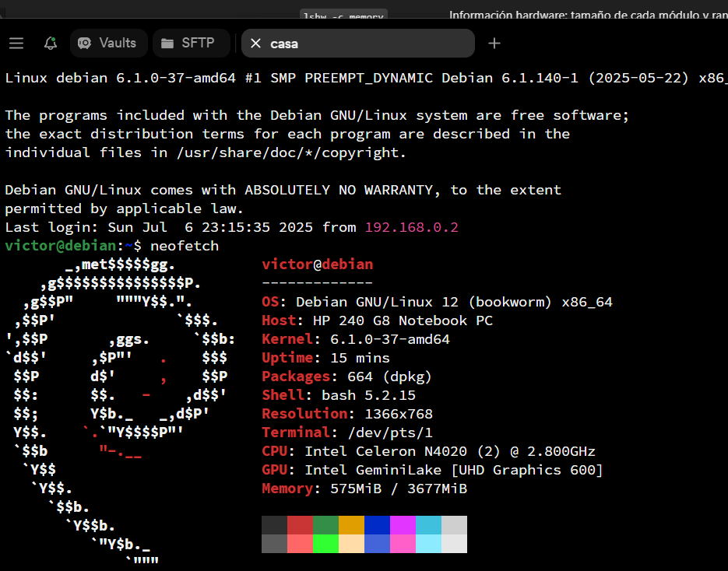Screen dimensions: 728x571
Task: Click the Memory line in neofetch output
Action: coord(364,489)
